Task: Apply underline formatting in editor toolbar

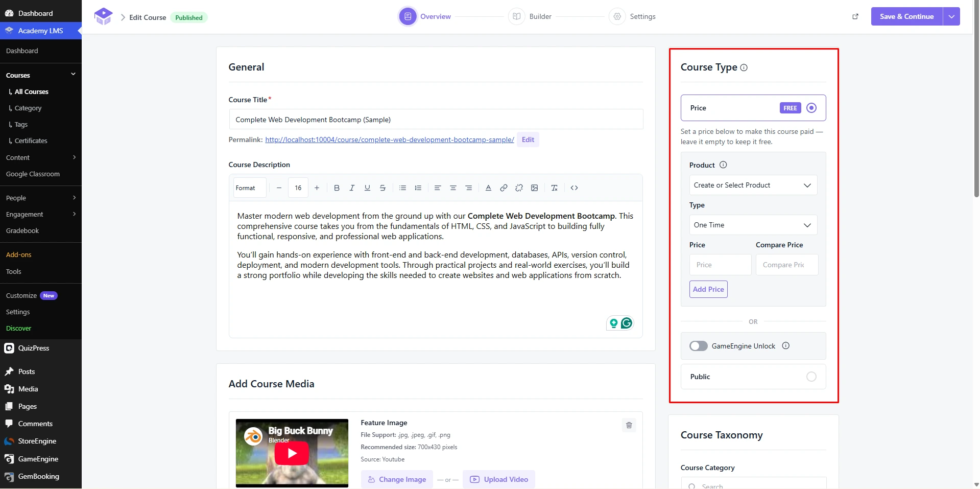Action: pos(367,188)
